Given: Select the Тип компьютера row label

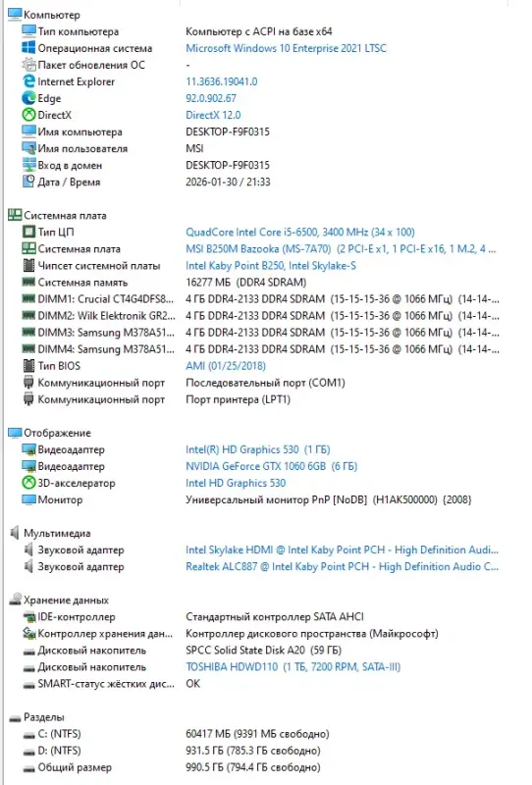Looking at the screenshot, I should tap(79, 31).
